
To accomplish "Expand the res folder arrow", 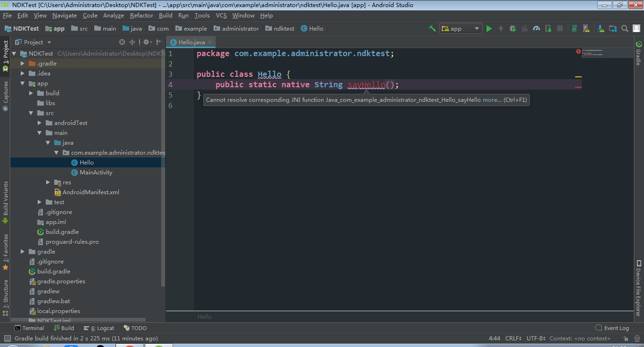I will pyautogui.click(x=48, y=182).
